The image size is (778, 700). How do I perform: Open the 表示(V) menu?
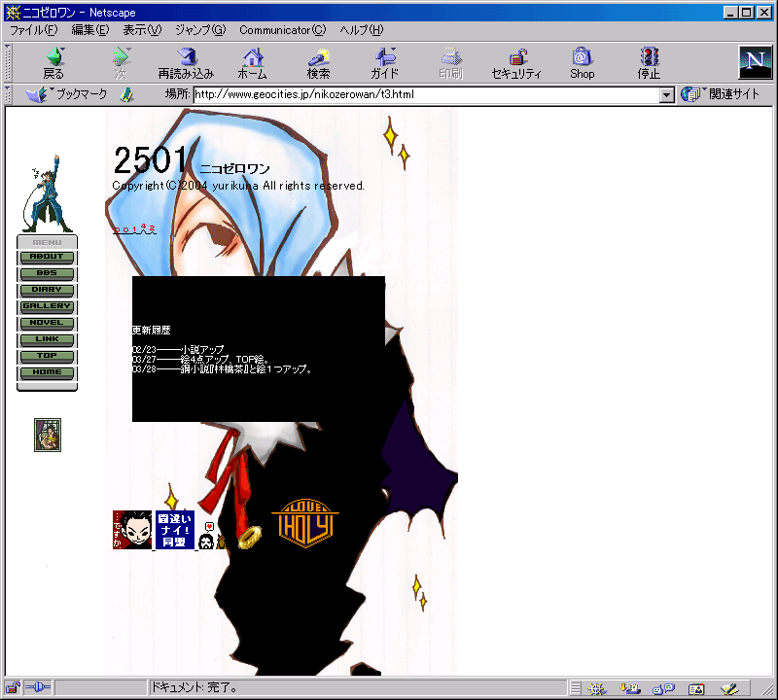(x=142, y=30)
